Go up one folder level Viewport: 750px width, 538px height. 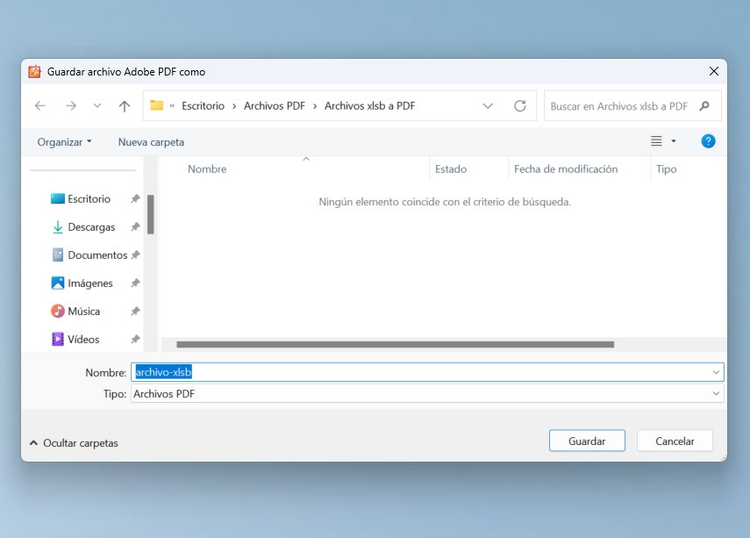pos(124,106)
